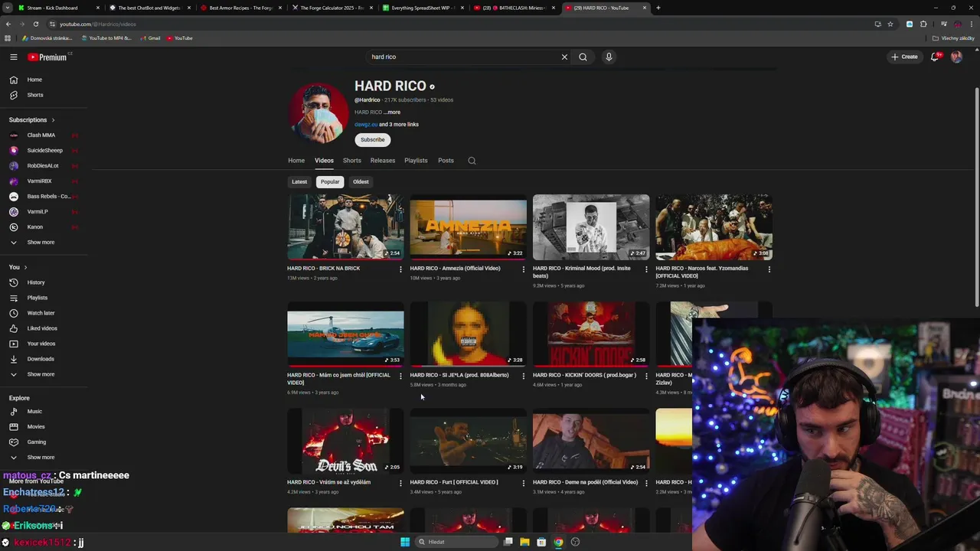Switch to channel Posts tab
This screenshot has width=980, height=551.
tap(446, 161)
